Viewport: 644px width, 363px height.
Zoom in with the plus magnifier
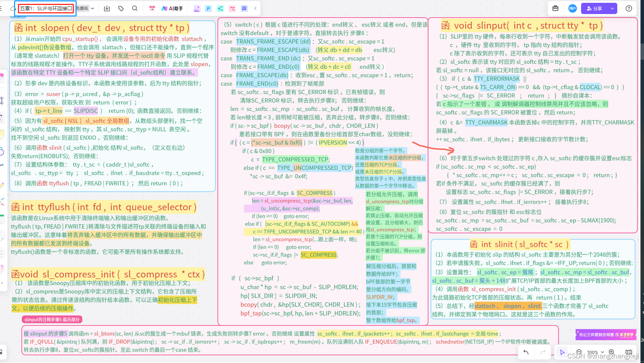pos(611,352)
